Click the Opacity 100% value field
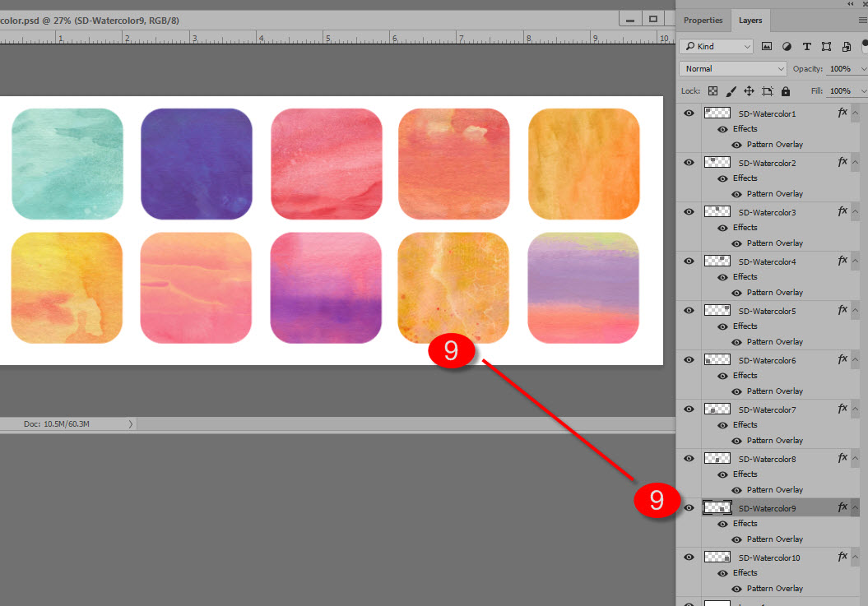The image size is (868, 606). click(840, 68)
